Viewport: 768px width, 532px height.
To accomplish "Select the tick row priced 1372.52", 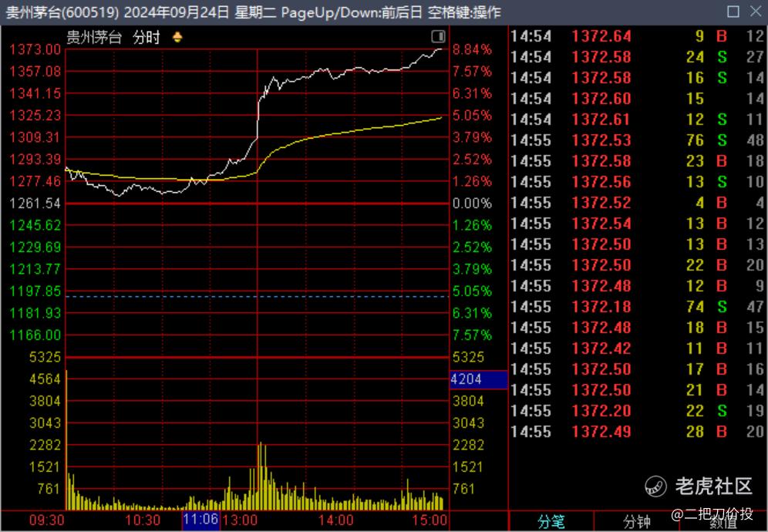I will (x=638, y=203).
